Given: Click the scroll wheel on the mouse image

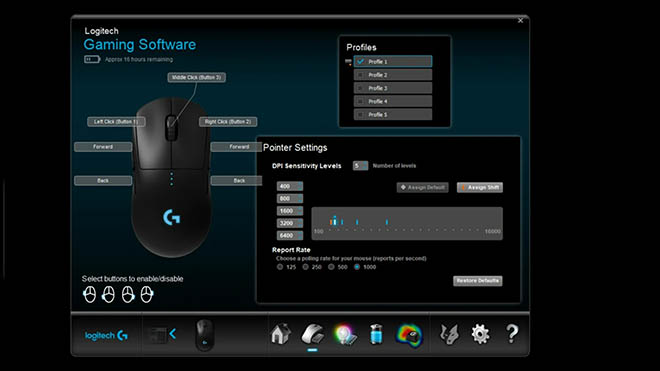Looking at the screenshot, I should click(x=171, y=127).
